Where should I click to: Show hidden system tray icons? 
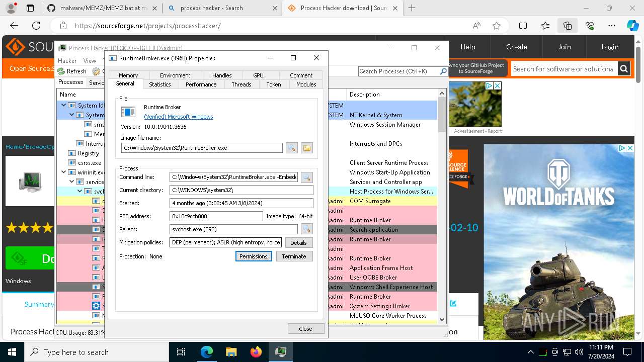[530, 352]
